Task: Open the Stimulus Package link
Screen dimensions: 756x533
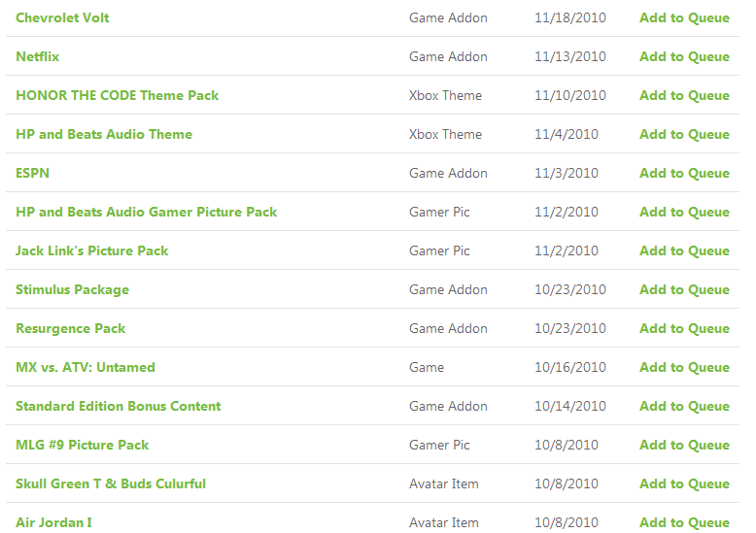Action: pyautogui.click(x=72, y=289)
